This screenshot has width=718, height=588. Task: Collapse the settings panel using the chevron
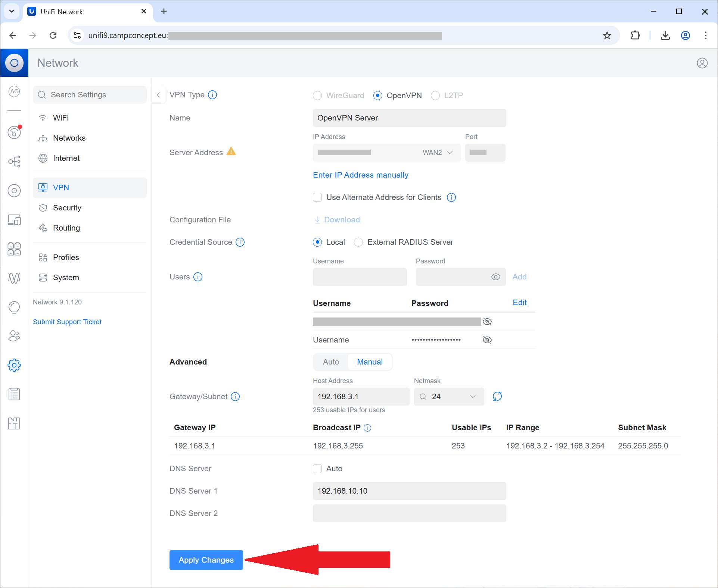[158, 95]
